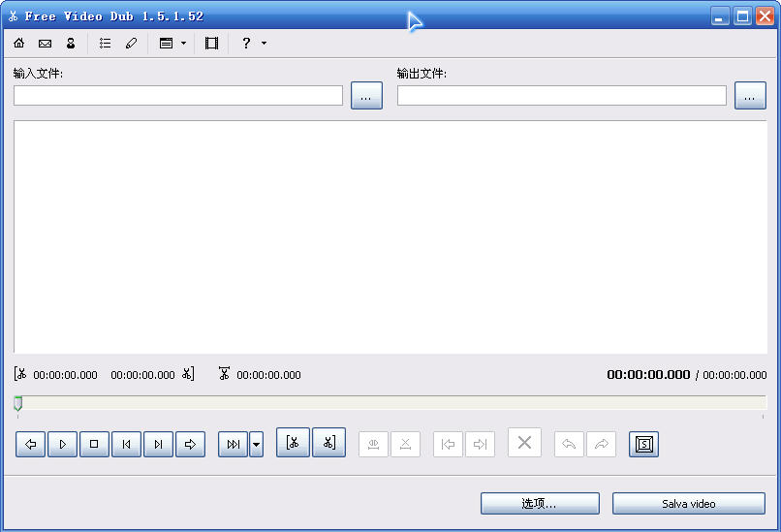The width and height of the screenshot is (781, 532).
Task: Jump to selection end arrow button
Action: coord(480,444)
